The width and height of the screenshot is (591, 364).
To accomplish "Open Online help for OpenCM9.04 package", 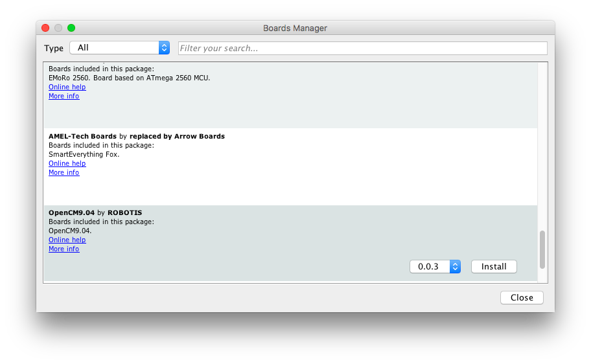I will tap(67, 240).
